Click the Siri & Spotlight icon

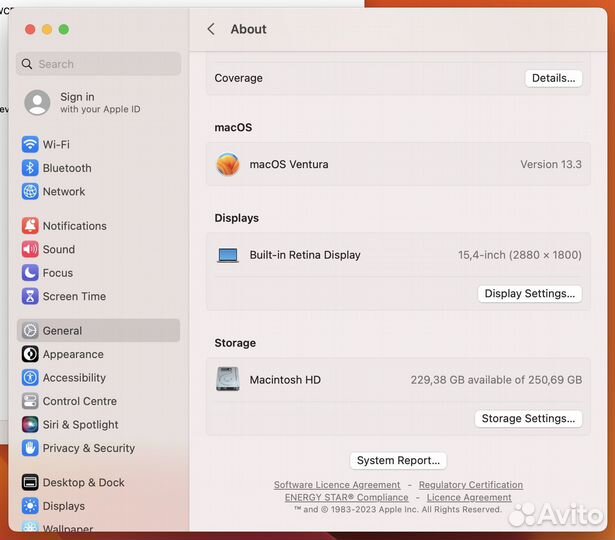pyautogui.click(x=30, y=424)
